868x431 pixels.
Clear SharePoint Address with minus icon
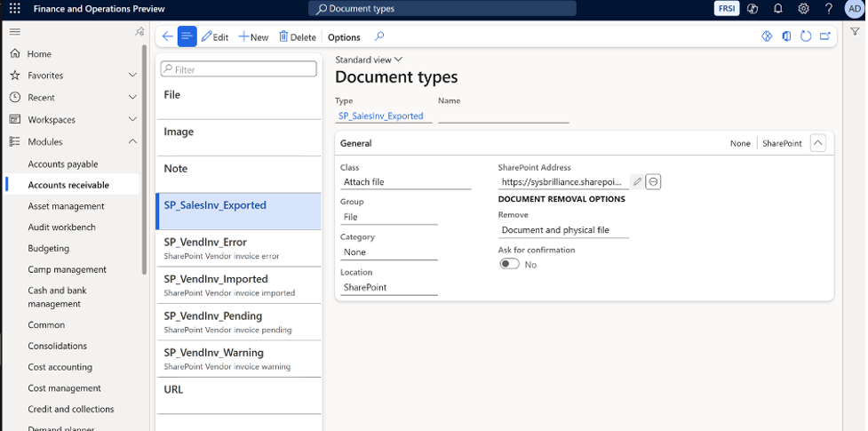click(x=653, y=181)
